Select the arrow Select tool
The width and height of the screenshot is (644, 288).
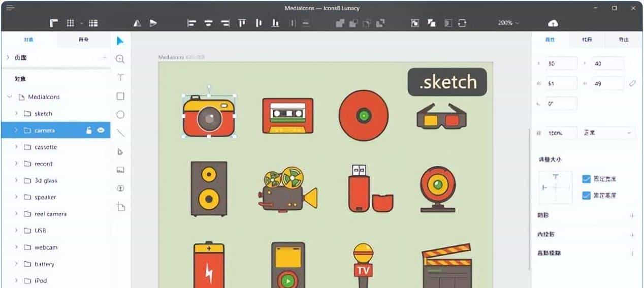point(120,41)
